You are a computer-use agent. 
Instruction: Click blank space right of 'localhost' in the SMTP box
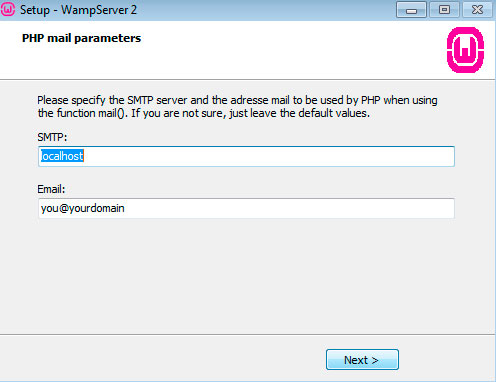pyautogui.click(x=267, y=156)
